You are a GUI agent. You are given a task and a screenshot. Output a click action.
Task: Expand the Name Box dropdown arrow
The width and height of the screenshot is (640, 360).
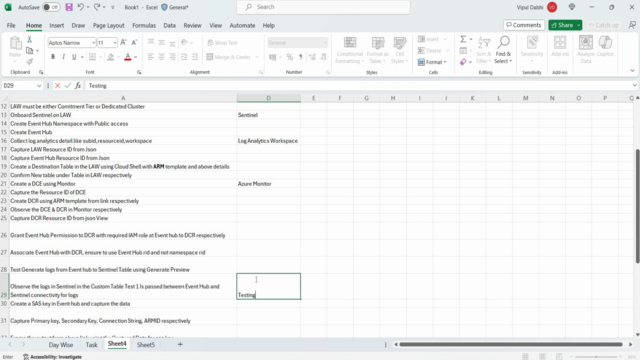39,86
